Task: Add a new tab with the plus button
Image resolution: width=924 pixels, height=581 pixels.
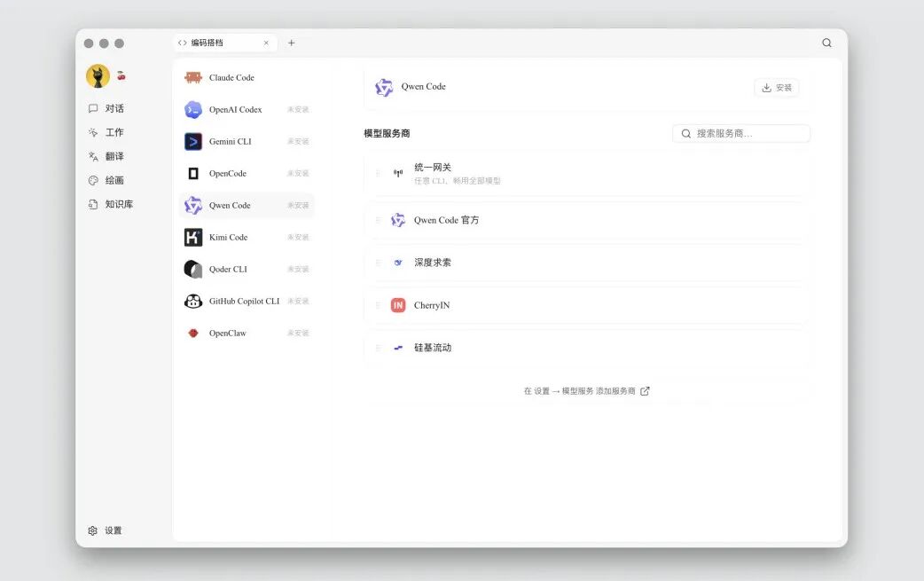Action: [x=291, y=43]
